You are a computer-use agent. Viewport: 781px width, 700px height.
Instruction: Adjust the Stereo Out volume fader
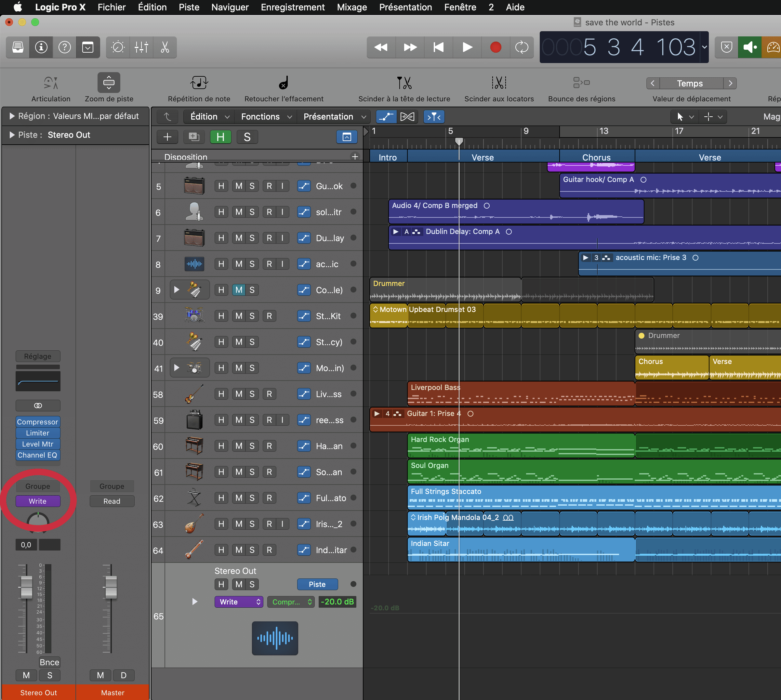point(27,587)
